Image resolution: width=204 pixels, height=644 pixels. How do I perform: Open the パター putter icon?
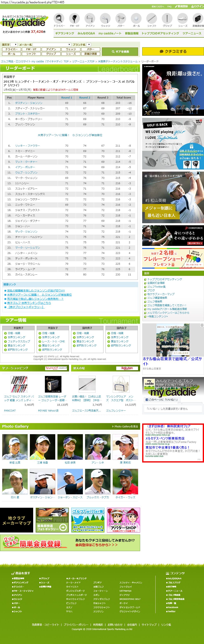coord(121,20)
